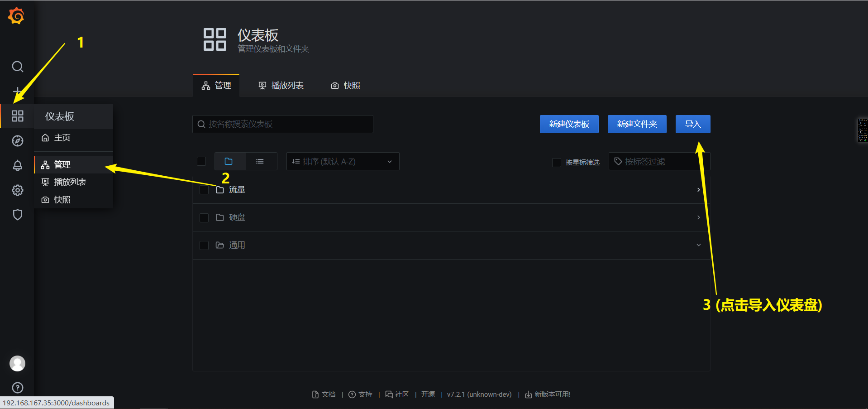Check the 通用 folder checkbox

204,245
